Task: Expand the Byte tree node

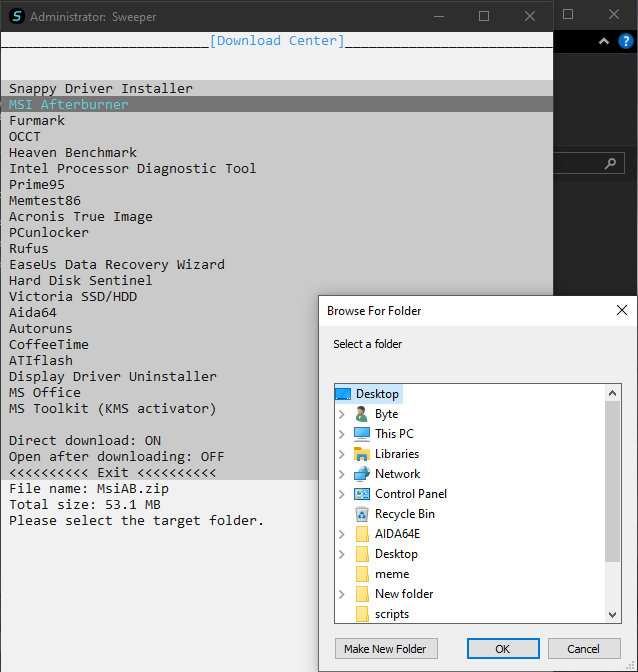Action: coord(341,414)
